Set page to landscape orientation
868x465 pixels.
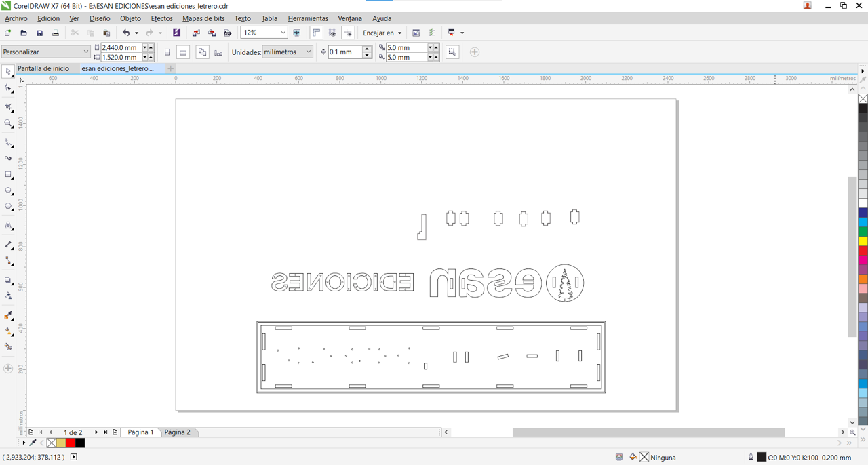click(183, 52)
